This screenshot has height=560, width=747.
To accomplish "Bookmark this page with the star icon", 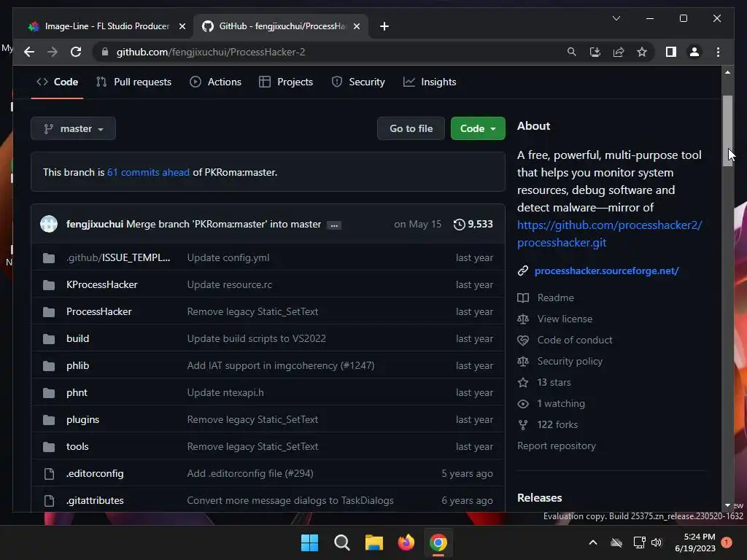I will (x=642, y=52).
